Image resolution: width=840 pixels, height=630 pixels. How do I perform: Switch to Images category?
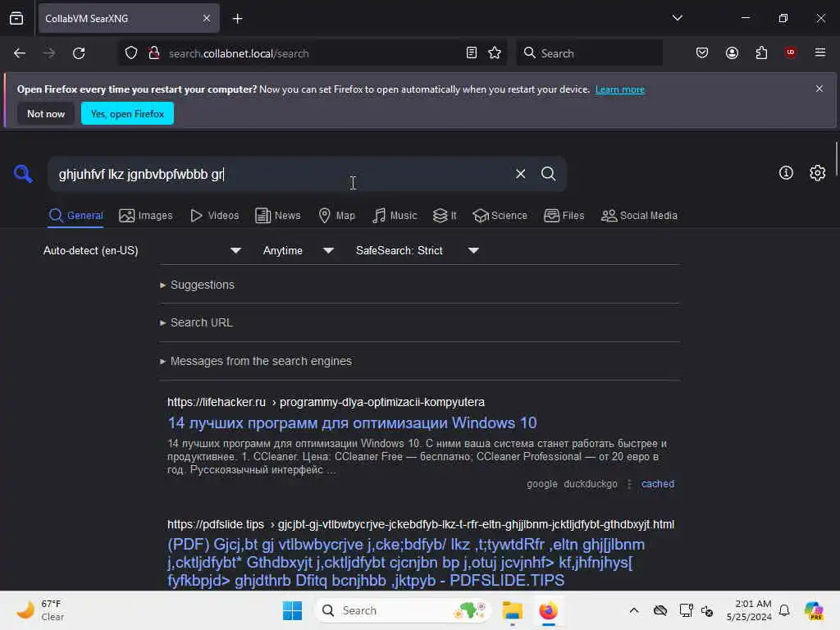pyautogui.click(x=146, y=216)
